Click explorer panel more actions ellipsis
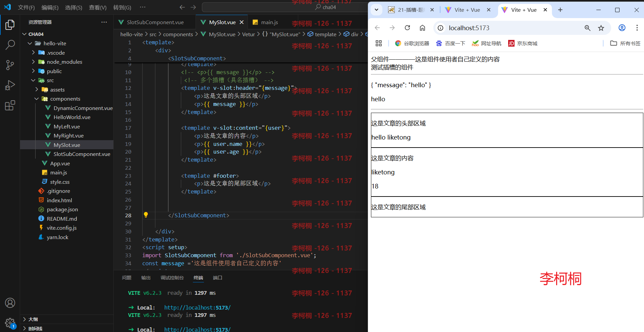Viewport: 644px width, 332px height. tap(104, 22)
